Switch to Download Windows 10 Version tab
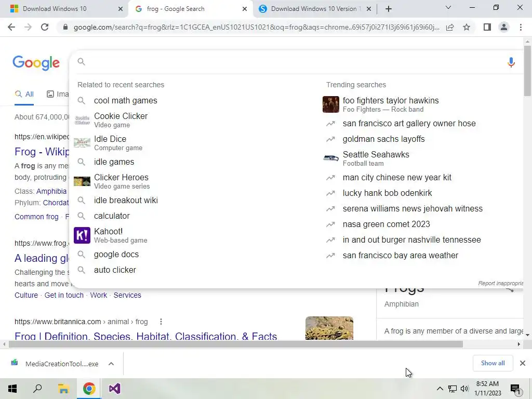The width and height of the screenshot is (532, 399). [x=314, y=9]
